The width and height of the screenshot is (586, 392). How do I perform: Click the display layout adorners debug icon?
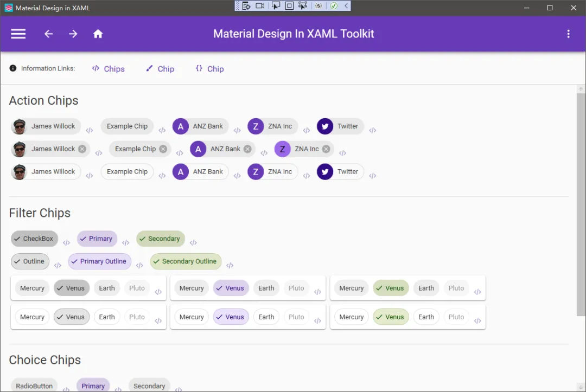(289, 5)
